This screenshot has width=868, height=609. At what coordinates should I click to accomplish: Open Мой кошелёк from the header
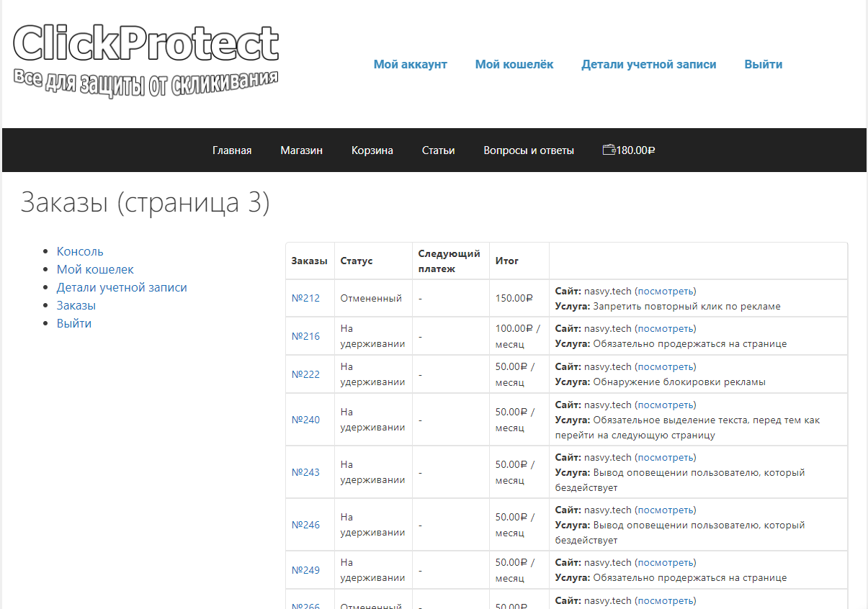[x=514, y=64]
